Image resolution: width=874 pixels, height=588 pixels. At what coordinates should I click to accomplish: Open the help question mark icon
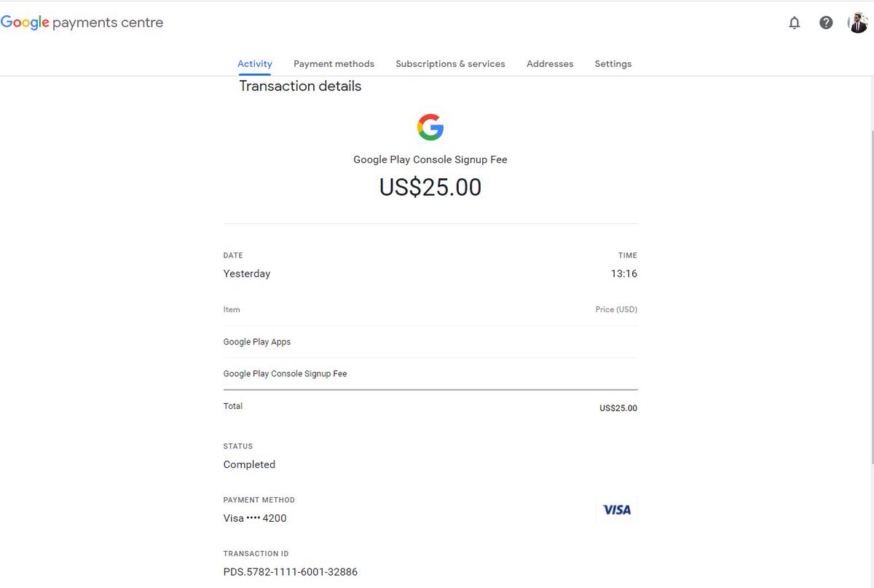pyautogui.click(x=826, y=23)
